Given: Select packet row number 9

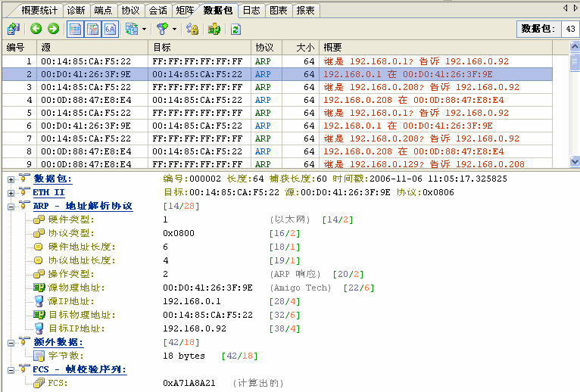Looking at the screenshot, I should [x=277, y=163].
